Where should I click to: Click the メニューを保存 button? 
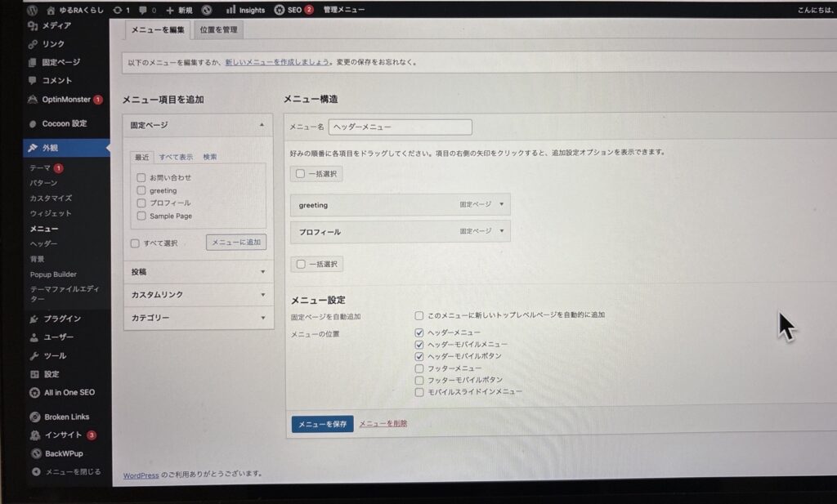pos(322,424)
